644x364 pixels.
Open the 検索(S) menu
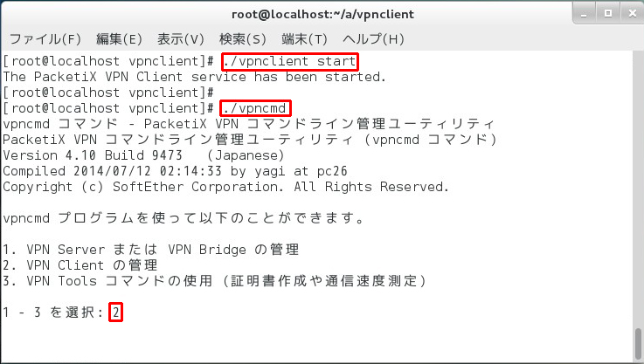click(x=243, y=39)
